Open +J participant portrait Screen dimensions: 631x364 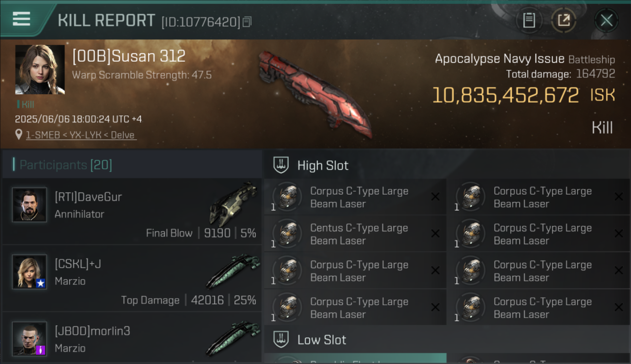[30, 272]
